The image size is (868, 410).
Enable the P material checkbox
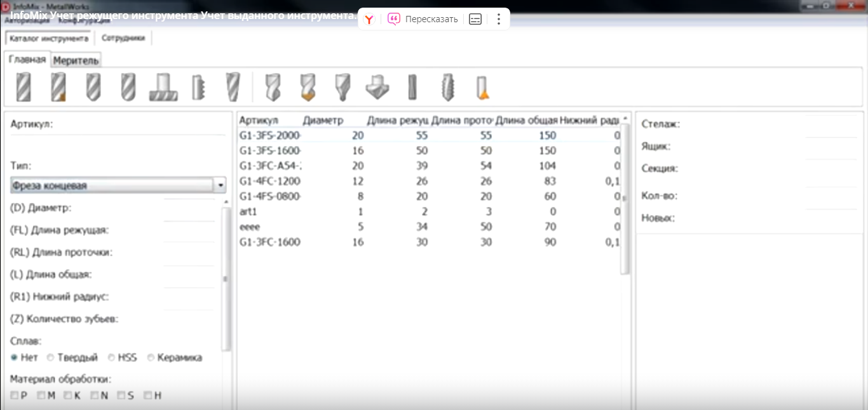[15, 395]
